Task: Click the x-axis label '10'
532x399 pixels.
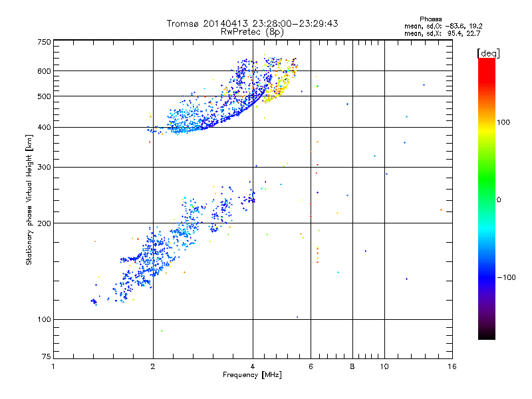Action: click(384, 366)
